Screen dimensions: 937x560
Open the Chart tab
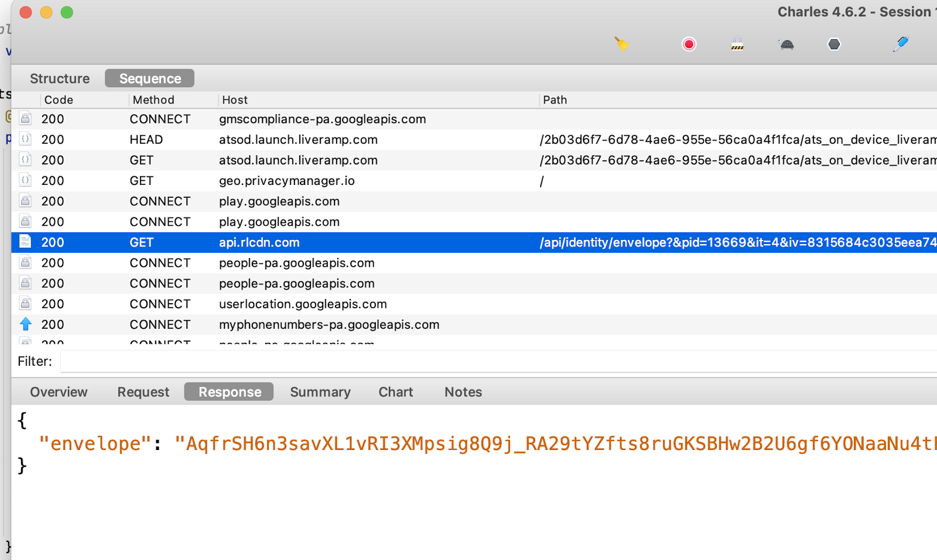[396, 392]
